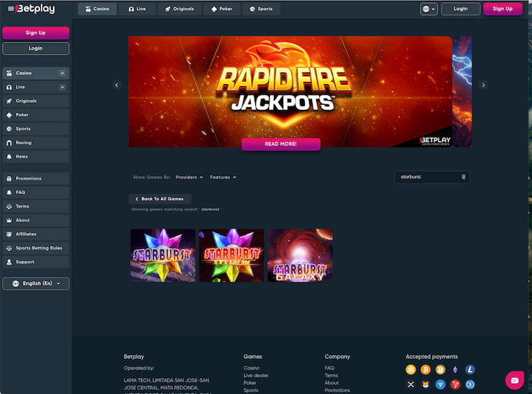The height and width of the screenshot is (394, 532).
Task: Click the Litecoin payment icon in footer
Action: pos(470,370)
